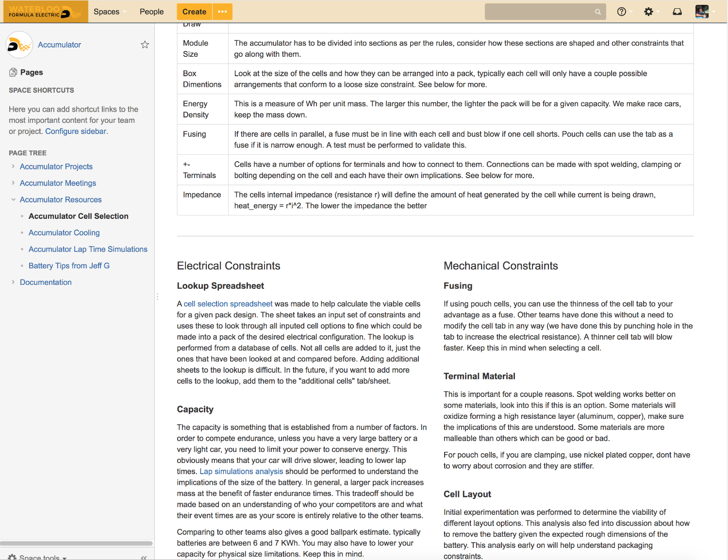728x560 pixels.
Task: Open the Configure sidebar link
Action: (76, 131)
